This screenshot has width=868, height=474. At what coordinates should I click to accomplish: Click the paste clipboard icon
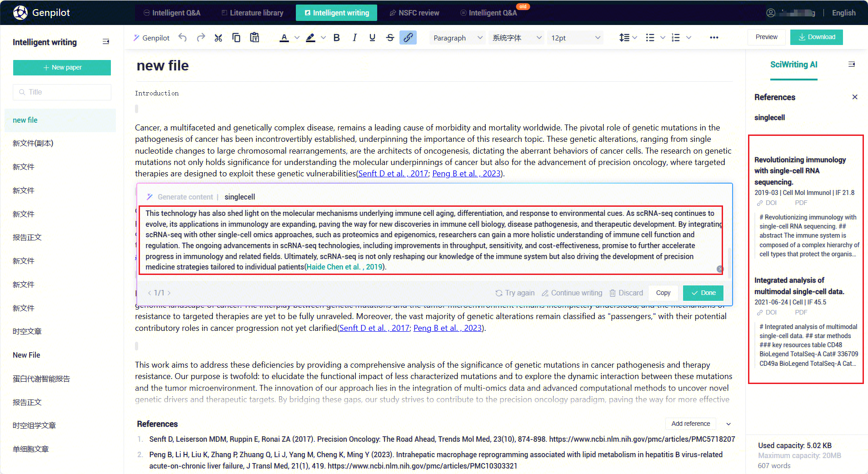[254, 38]
